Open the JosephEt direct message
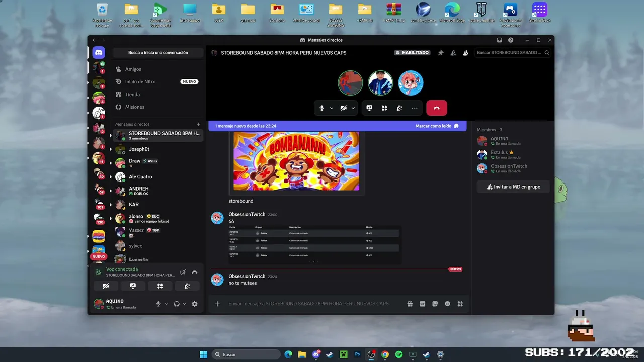 coord(158,149)
